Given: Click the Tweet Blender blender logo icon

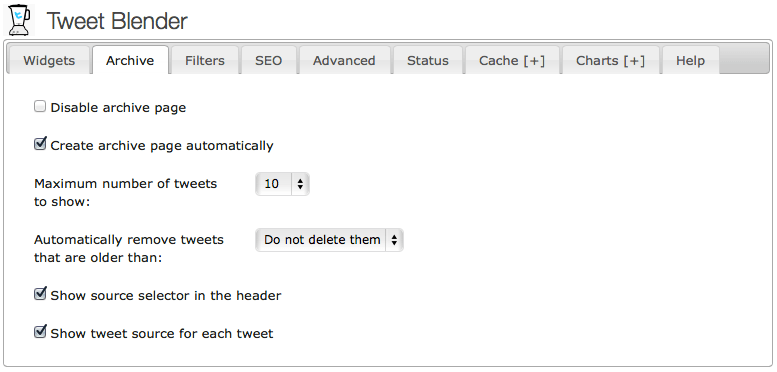Looking at the screenshot, I should [19, 20].
